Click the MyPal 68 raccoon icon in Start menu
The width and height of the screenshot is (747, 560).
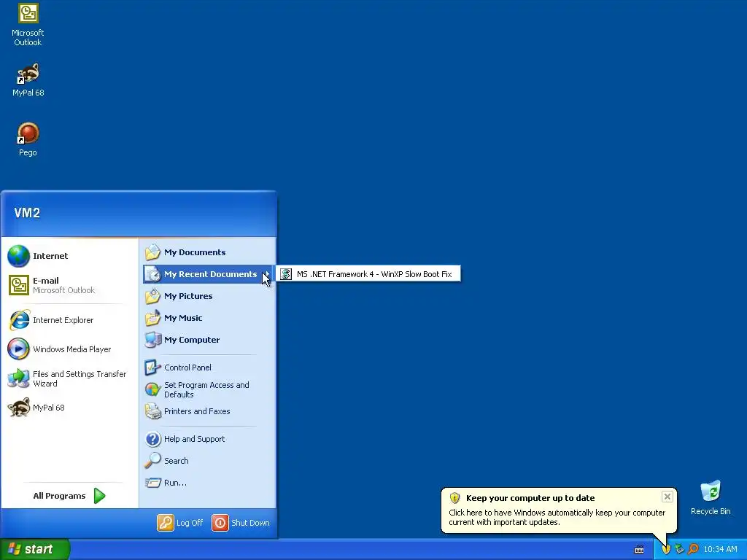pyautogui.click(x=18, y=408)
